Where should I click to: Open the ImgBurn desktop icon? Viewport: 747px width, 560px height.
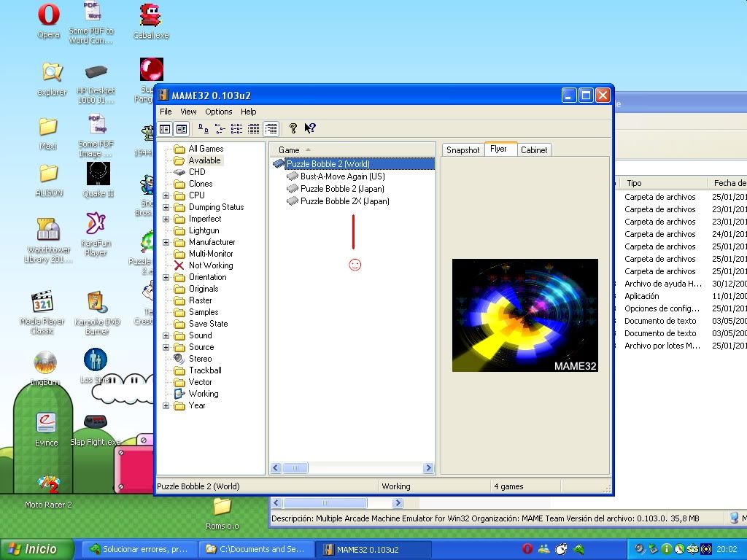coord(45,368)
